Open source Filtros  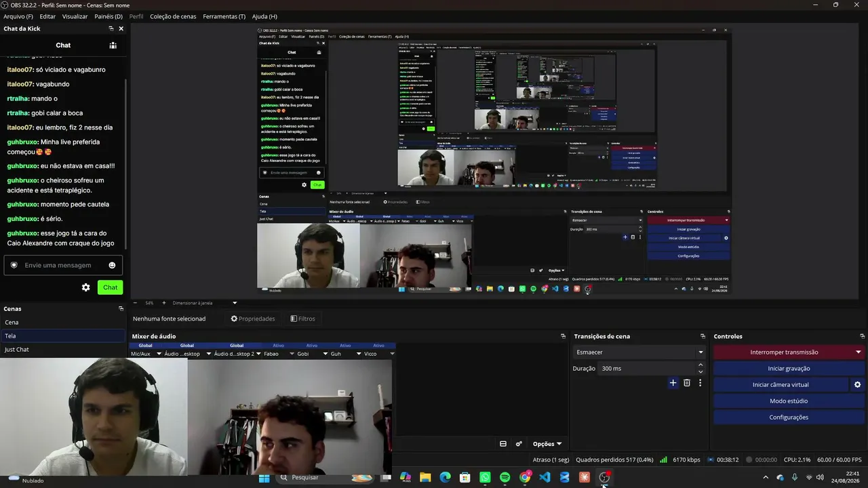302,319
